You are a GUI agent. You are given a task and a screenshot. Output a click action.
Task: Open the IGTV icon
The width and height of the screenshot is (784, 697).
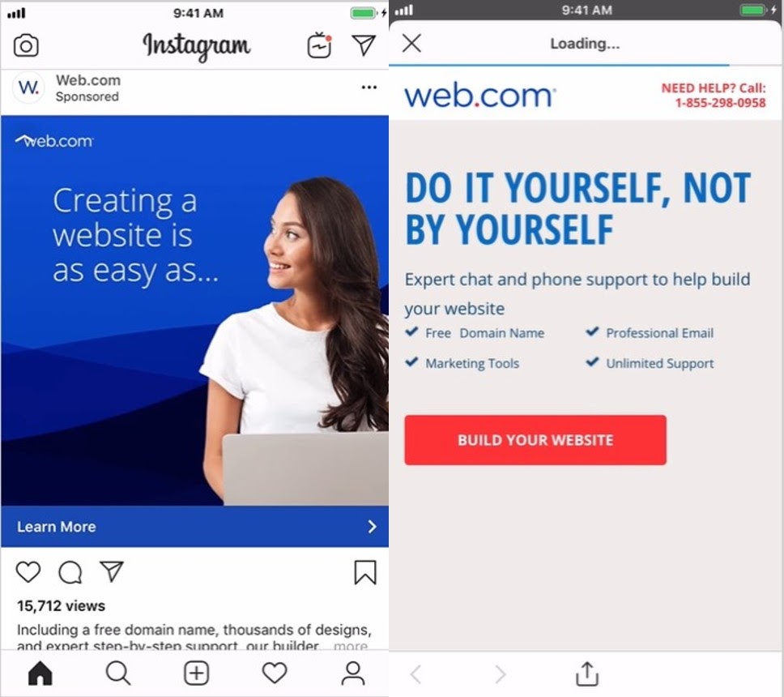click(319, 45)
